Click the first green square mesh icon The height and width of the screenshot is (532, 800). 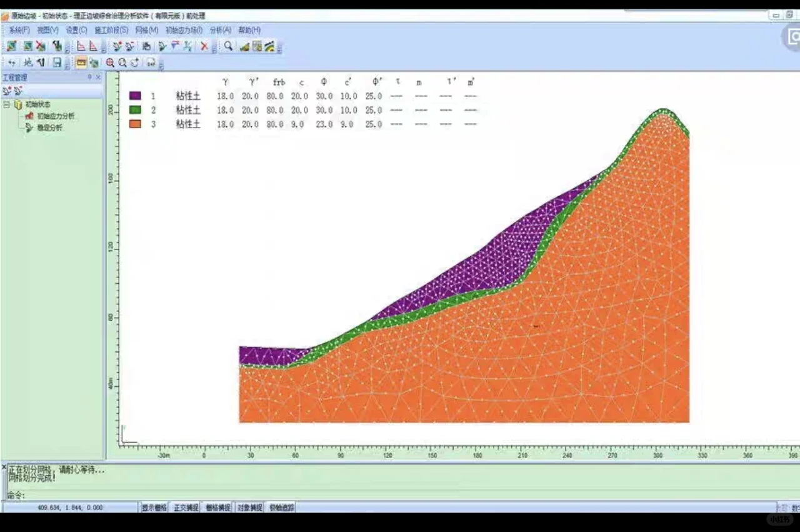coord(12,46)
